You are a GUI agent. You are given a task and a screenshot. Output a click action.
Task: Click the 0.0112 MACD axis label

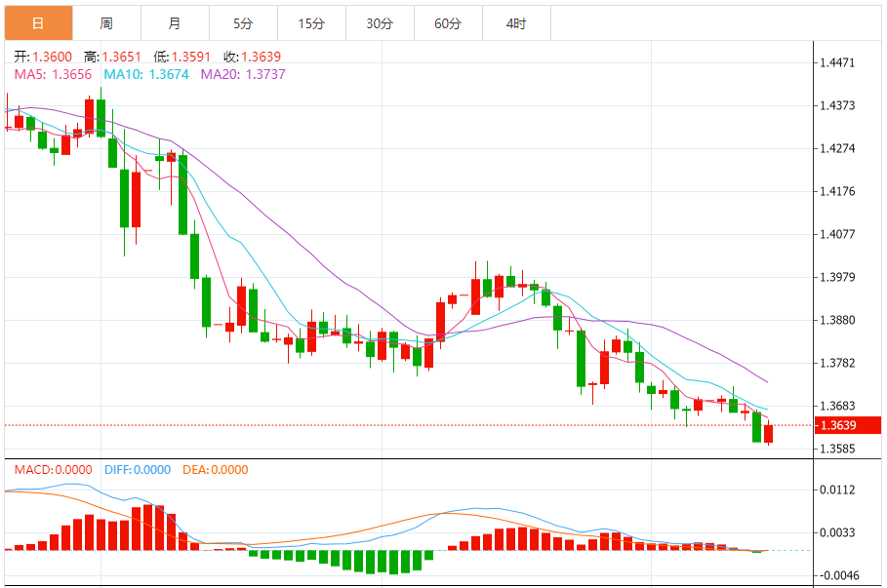[x=837, y=490]
